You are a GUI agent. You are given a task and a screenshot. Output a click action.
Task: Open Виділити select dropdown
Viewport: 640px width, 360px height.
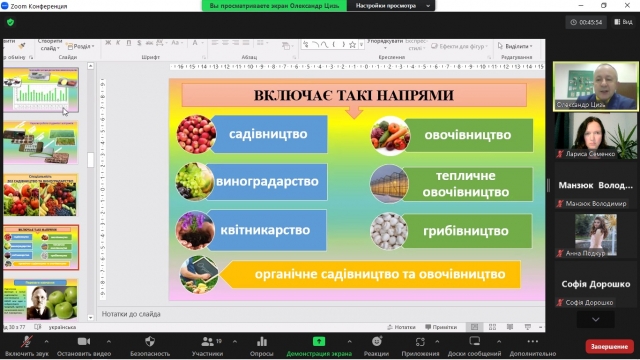pos(515,46)
